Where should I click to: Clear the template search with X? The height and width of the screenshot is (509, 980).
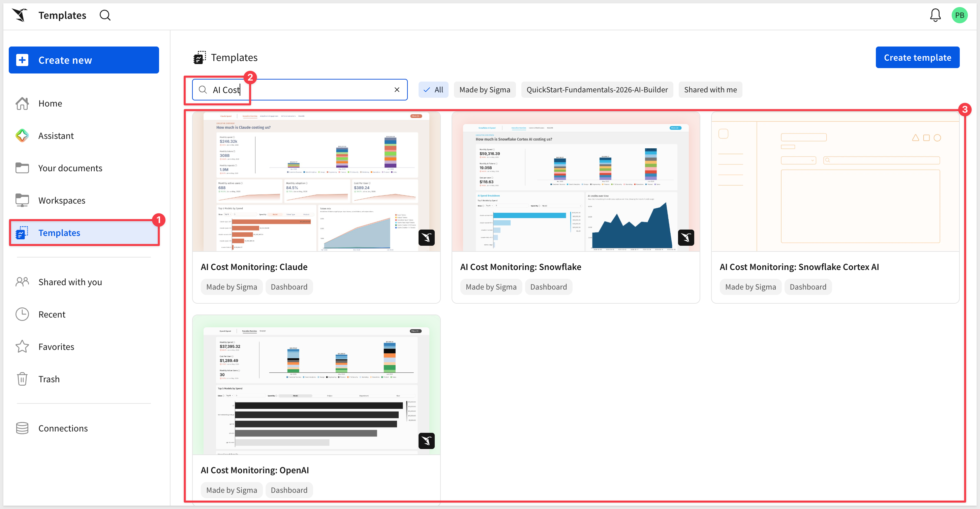click(x=397, y=90)
